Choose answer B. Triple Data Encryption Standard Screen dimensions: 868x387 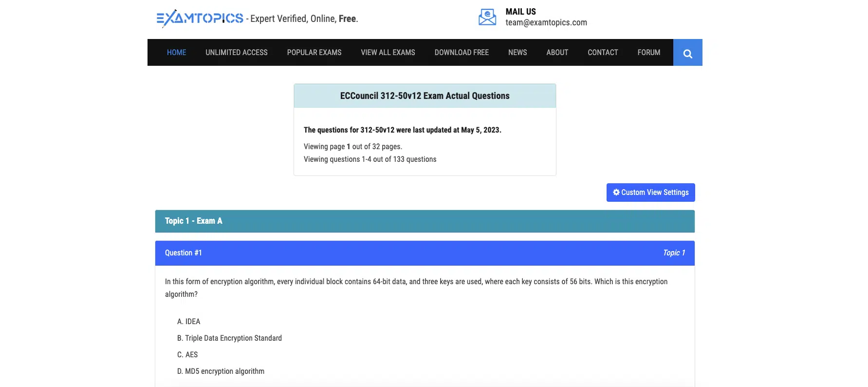coord(229,338)
